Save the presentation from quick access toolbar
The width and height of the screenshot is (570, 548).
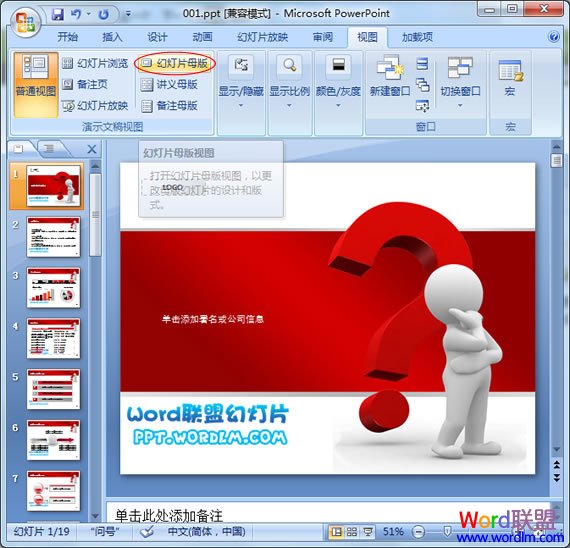57,15
